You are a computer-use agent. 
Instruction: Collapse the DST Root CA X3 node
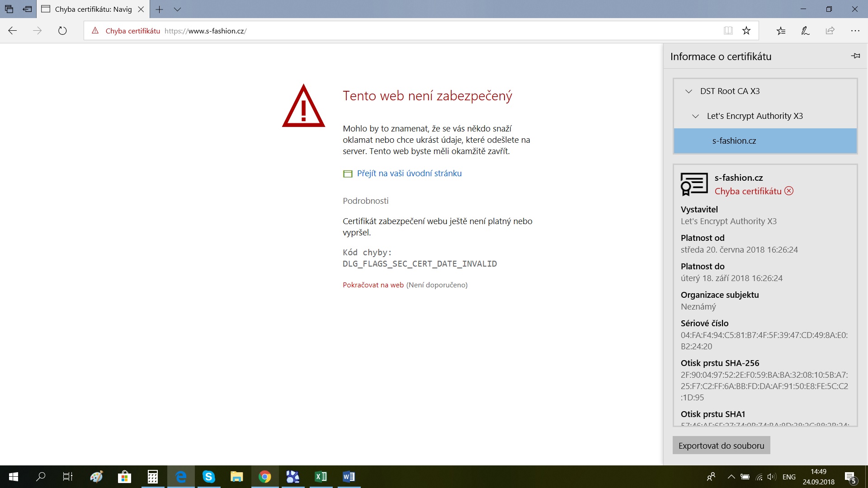(x=689, y=91)
